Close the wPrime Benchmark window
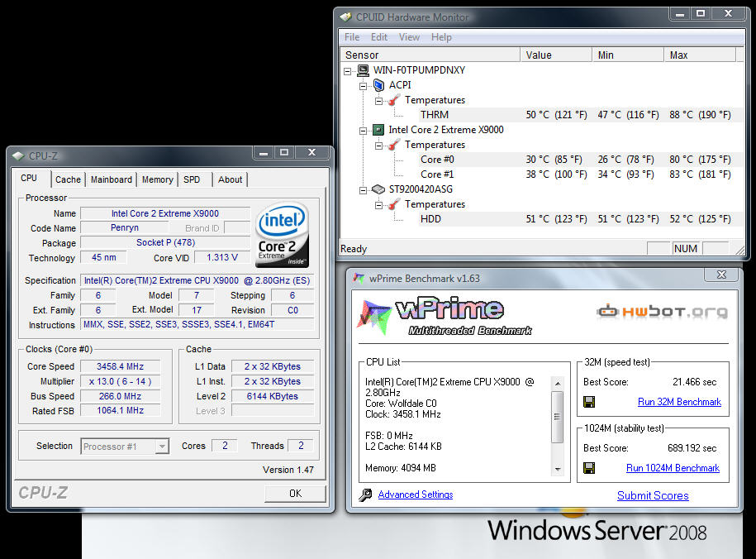Screen dimensions: 756x559 721,275
